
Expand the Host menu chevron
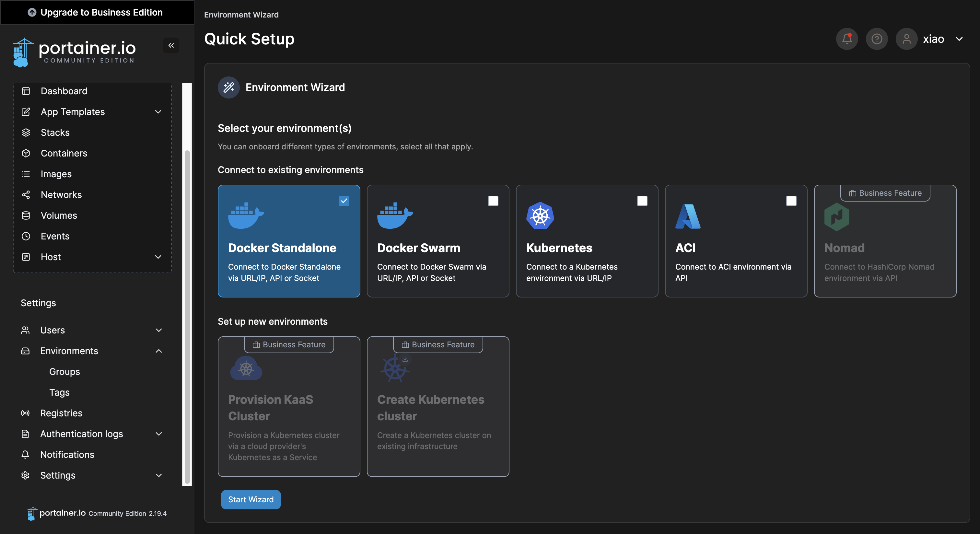[158, 257]
